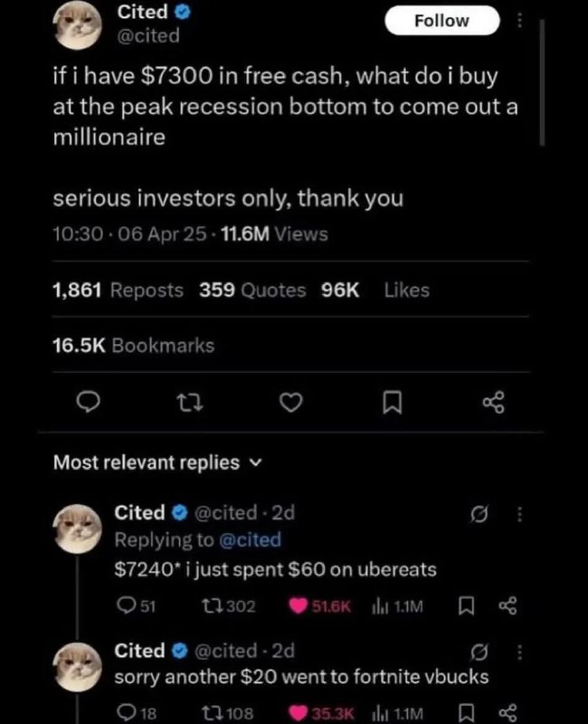Reply to the fortnite vbucks tweet with 18 comments
This screenshot has height=724, width=588.
pyautogui.click(x=137, y=713)
